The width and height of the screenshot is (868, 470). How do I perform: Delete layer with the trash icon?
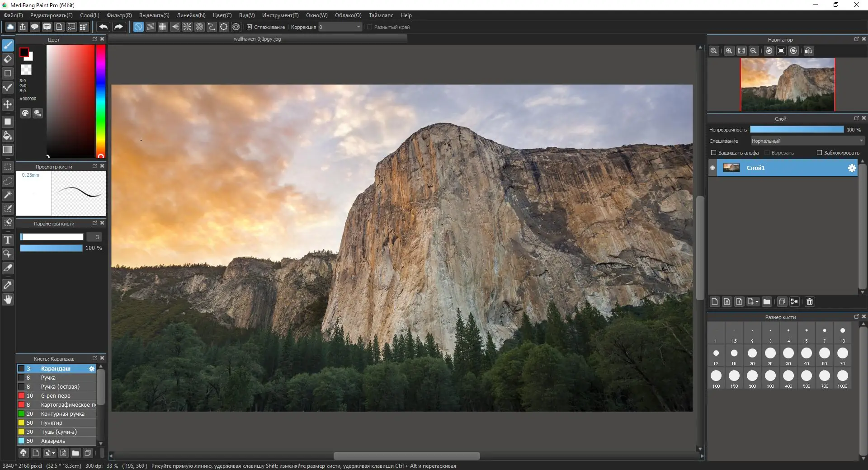pos(810,301)
